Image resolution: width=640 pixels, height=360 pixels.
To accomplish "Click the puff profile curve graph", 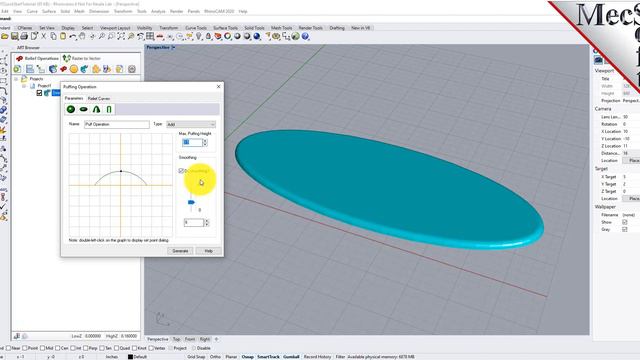I will pyautogui.click(x=121, y=185).
